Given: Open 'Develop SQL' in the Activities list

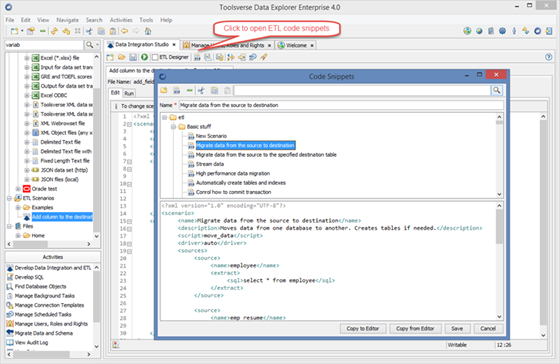Looking at the screenshot, I should [29, 277].
